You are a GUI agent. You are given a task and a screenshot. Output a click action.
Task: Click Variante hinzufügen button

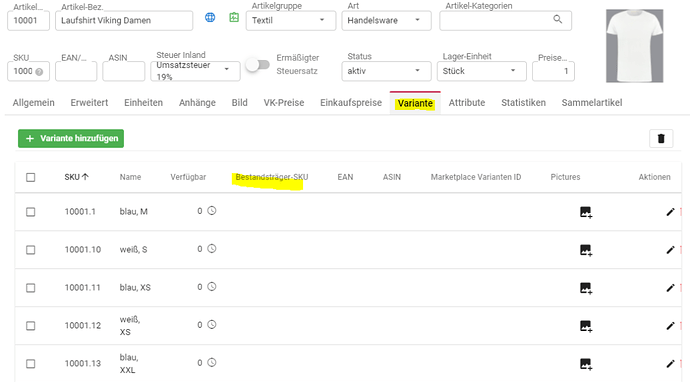[71, 138]
